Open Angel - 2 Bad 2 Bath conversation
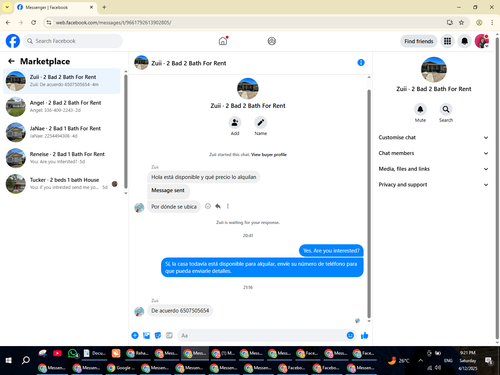 pos(62,106)
